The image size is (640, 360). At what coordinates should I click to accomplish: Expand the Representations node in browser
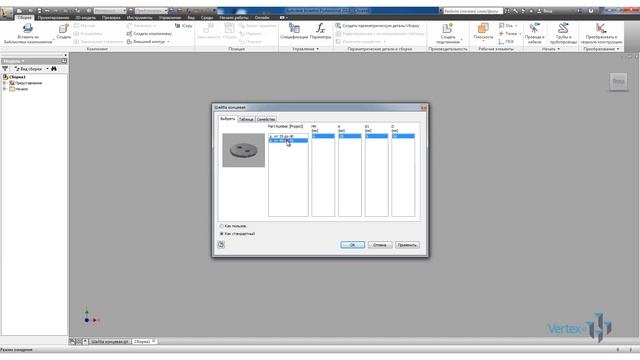4,83
